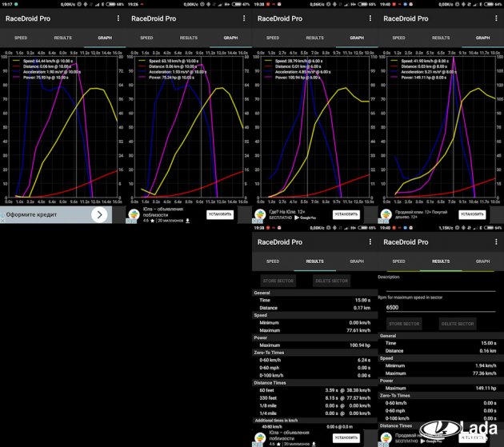Switch to SPEED tab on the 75.95 hp graph screen

click(21, 38)
